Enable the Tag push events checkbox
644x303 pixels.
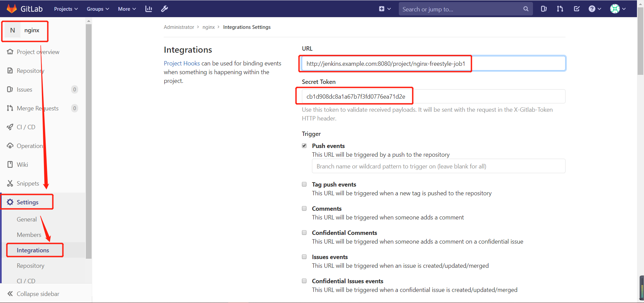pos(304,184)
